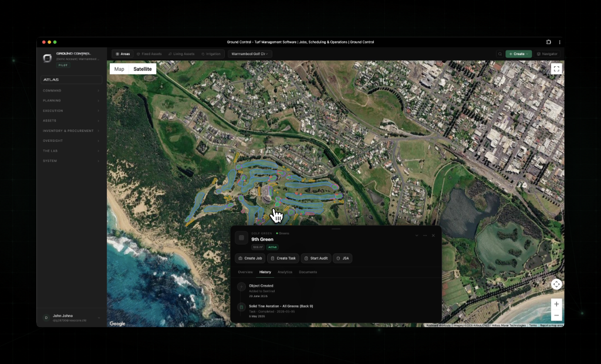
Task: Zoom out on the map
Action: click(x=556, y=315)
